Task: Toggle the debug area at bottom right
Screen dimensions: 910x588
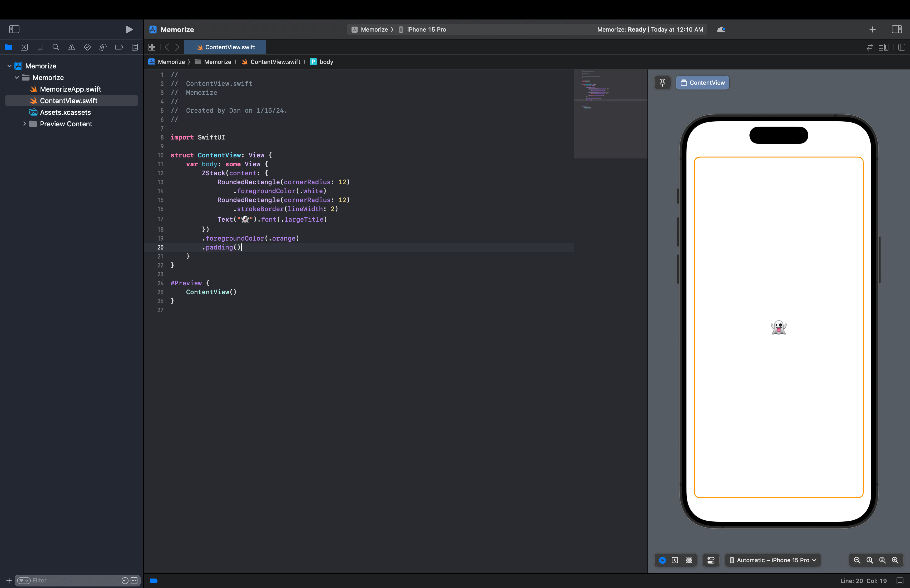Action: (900, 581)
